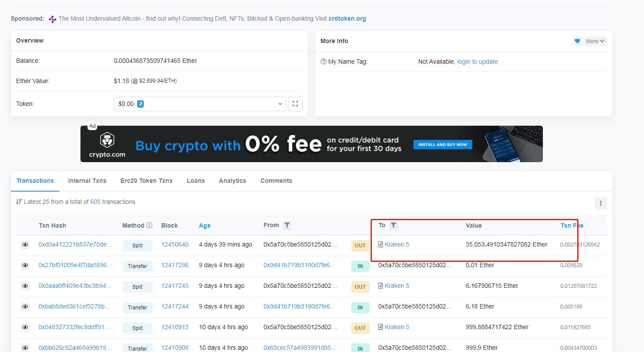Toggle the Age column header format
This screenshot has width=644, height=352.
204,225
